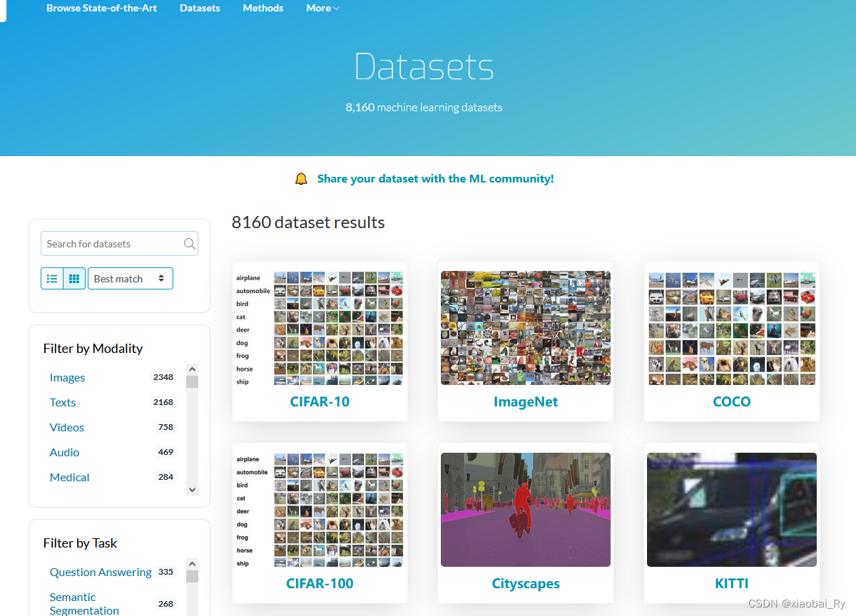Click Share your dataset with the ML community
The height and width of the screenshot is (616, 856).
click(x=435, y=179)
